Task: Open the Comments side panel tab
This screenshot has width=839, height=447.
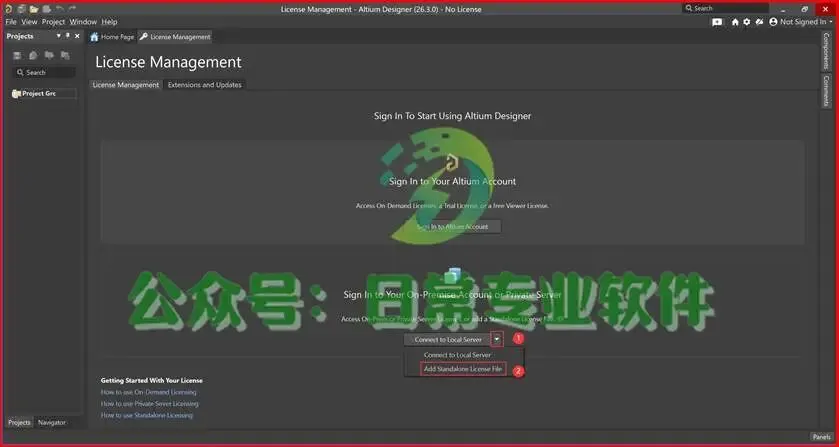Action: [826, 90]
